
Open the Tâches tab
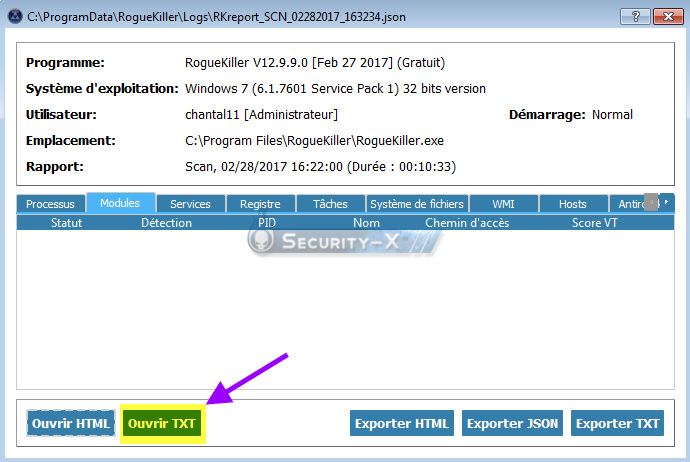[330, 204]
